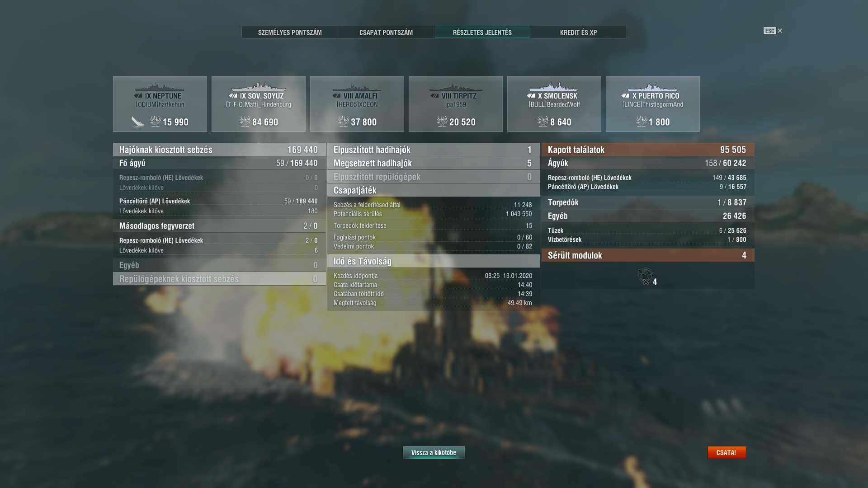Click the Puerto Rico ship silhouette icon

pos(652,86)
